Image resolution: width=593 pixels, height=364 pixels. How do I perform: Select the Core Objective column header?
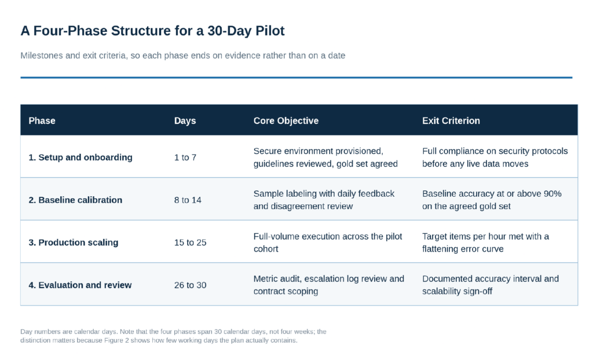(x=286, y=120)
